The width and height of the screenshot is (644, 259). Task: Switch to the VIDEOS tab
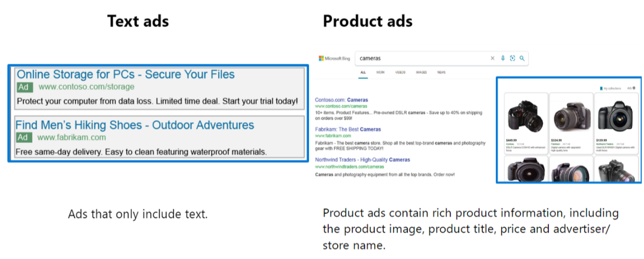coord(400,73)
